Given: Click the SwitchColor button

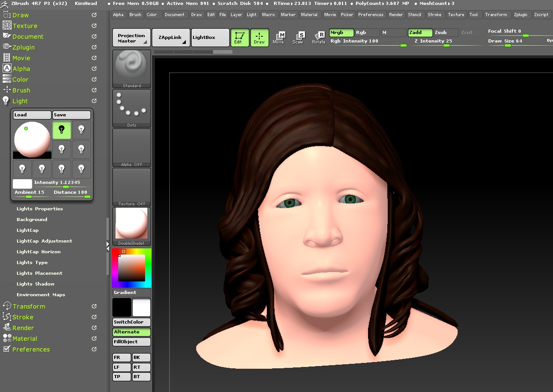Looking at the screenshot, I should 132,322.
